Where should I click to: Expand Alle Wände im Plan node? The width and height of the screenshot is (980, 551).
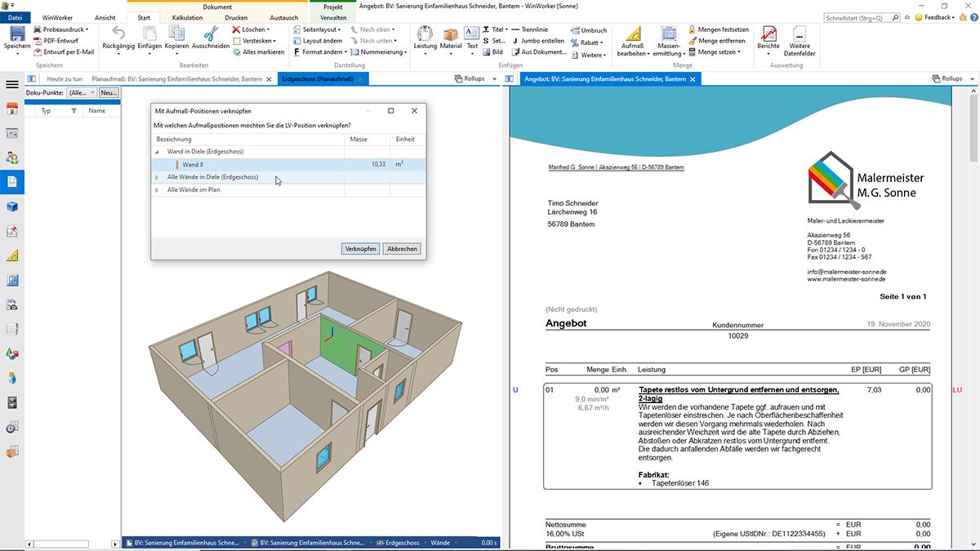[x=158, y=189]
